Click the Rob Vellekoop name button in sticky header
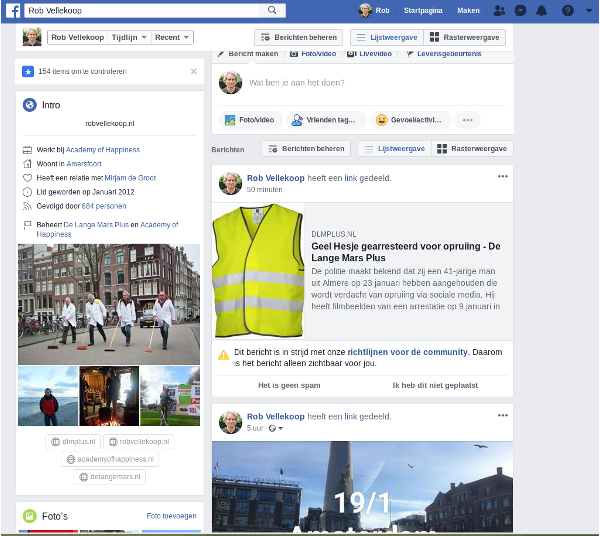The image size is (600, 536). point(78,37)
